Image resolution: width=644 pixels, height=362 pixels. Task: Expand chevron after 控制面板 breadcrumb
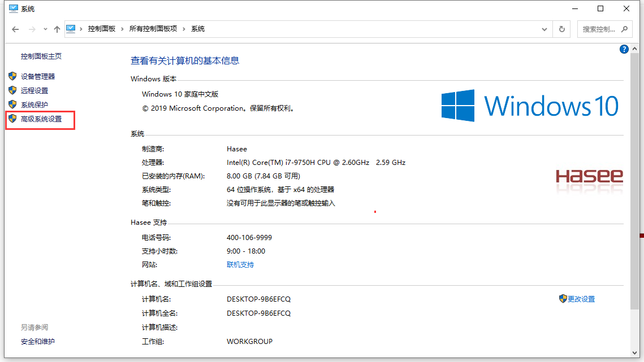click(122, 29)
